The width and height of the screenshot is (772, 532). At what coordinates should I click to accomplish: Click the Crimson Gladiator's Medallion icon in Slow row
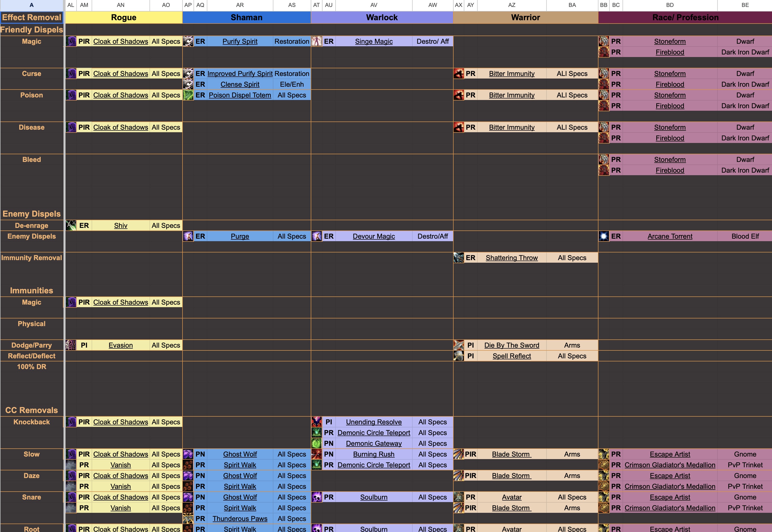[604, 465]
